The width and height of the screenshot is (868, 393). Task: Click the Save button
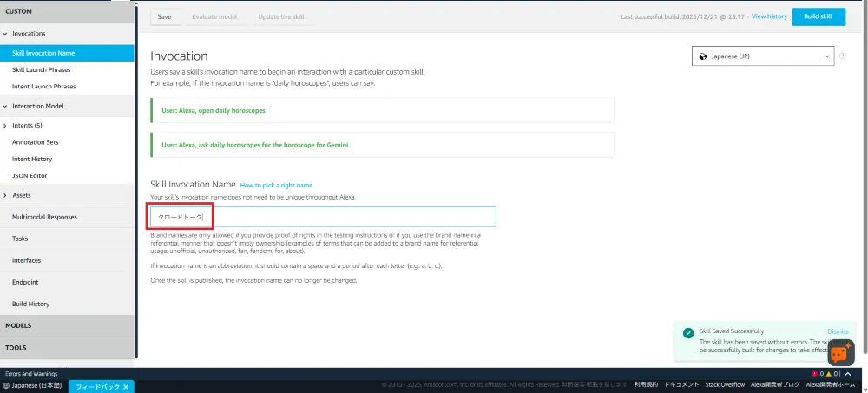164,17
